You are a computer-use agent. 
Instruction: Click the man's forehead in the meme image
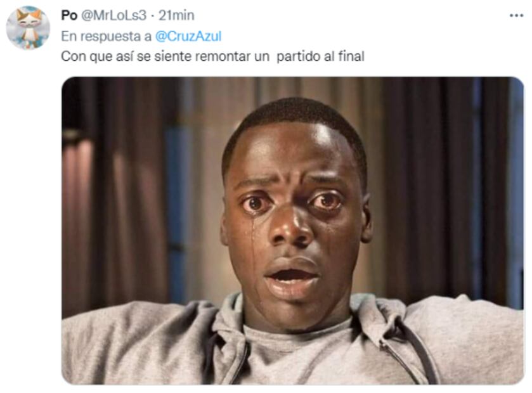click(x=292, y=149)
